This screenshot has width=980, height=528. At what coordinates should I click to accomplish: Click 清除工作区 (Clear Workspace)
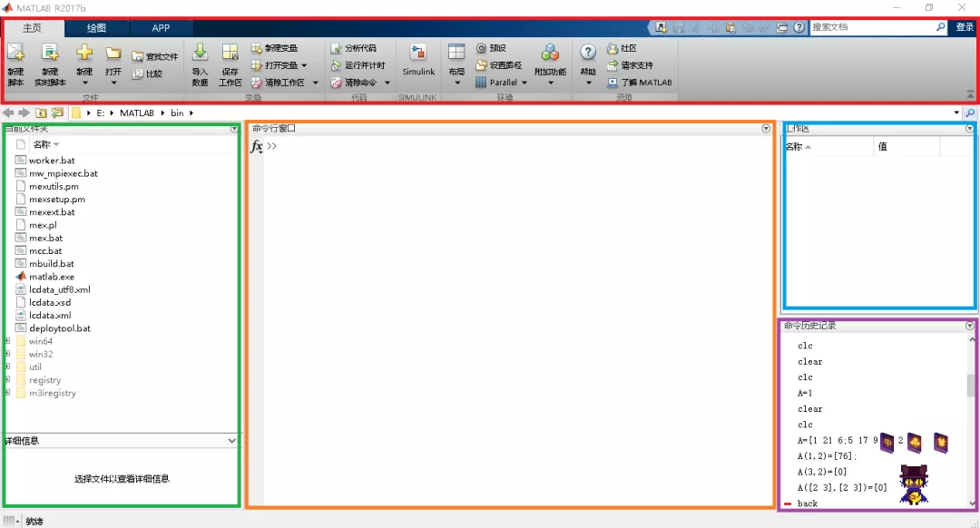279,83
